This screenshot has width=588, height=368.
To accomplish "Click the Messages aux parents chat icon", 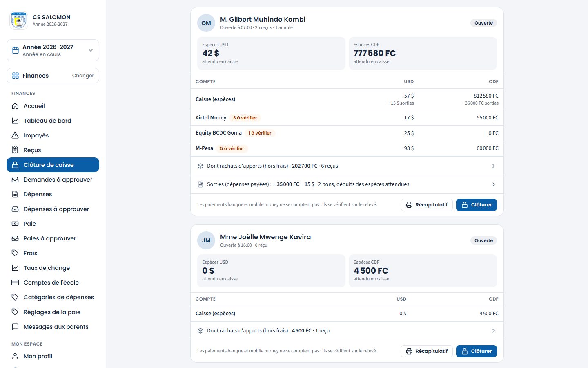I will 15,327.
